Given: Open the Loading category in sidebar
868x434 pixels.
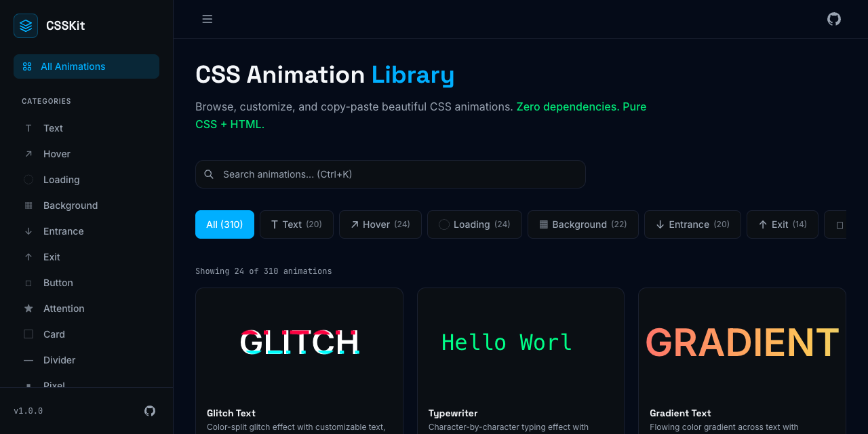Looking at the screenshot, I should point(86,180).
